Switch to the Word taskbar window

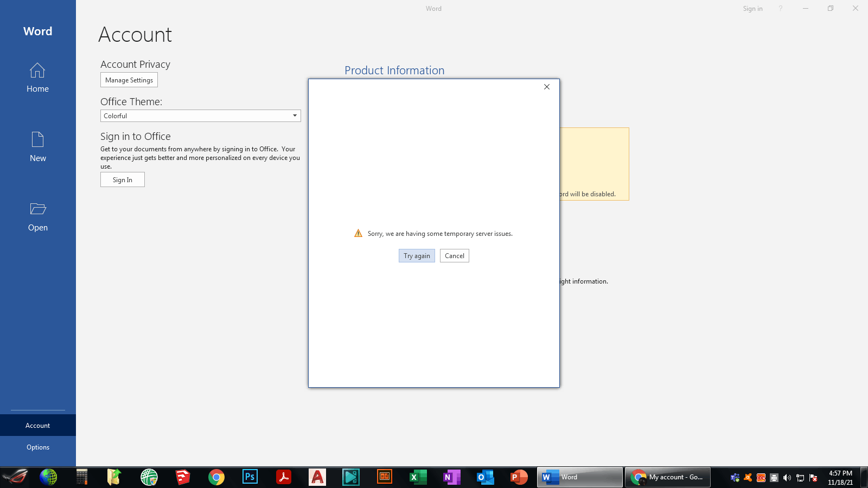tap(580, 477)
